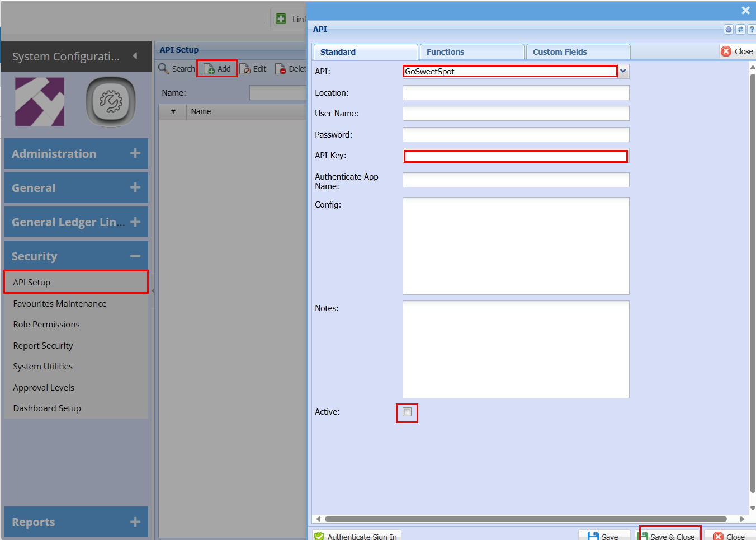The width and height of the screenshot is (756, 540).
Task: Click Add in the API Setup toolbar
Action: [x=218, y=69]
